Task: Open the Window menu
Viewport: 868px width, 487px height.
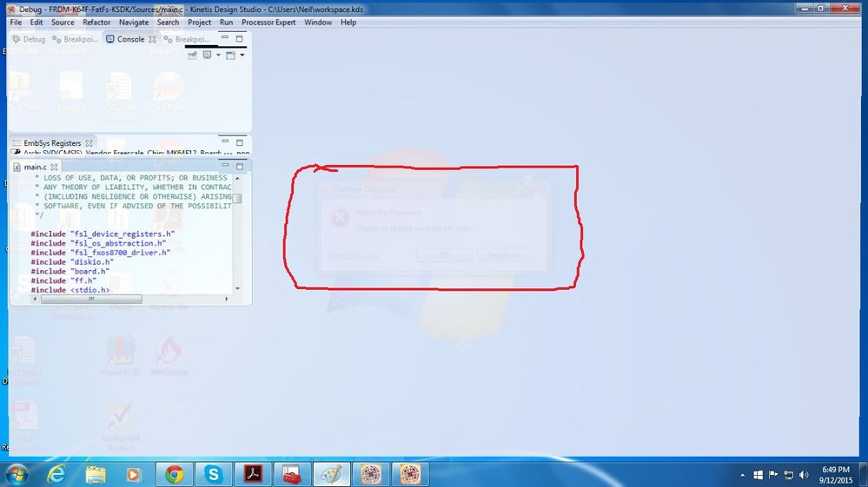Action: point(318,22)
